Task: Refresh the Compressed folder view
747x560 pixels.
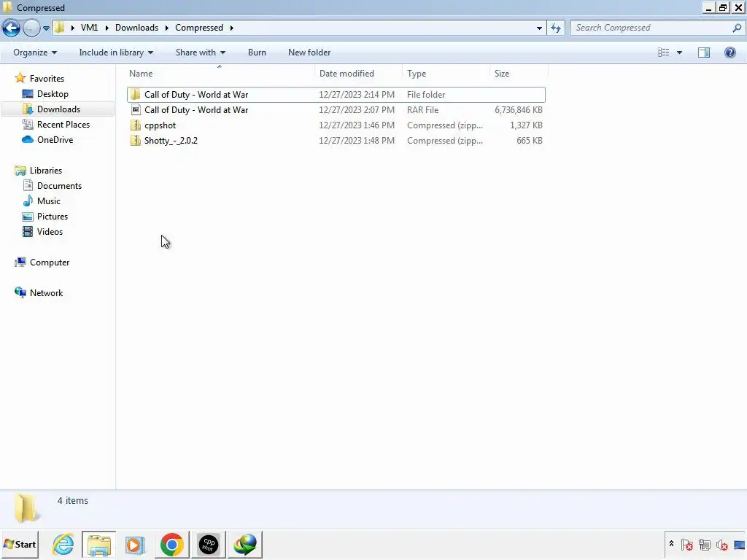Action: coord(555,28)
